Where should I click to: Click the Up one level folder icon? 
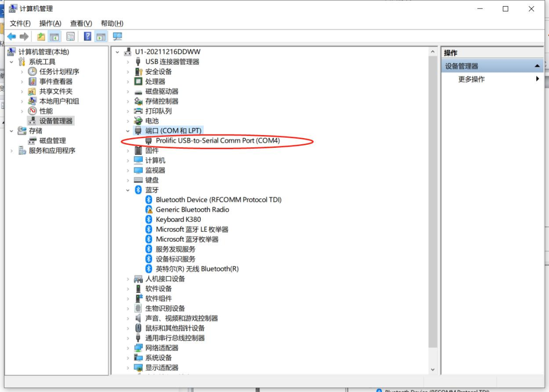[41, 37]
